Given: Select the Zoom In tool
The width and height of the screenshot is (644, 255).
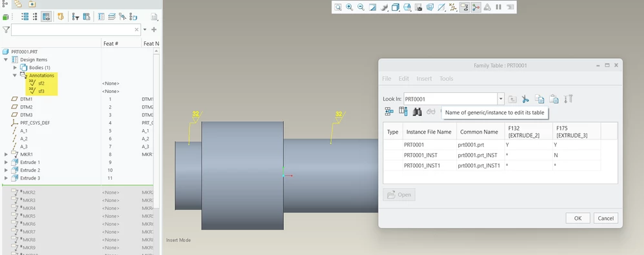Looking at the screenshot, I should click(349, 7).
